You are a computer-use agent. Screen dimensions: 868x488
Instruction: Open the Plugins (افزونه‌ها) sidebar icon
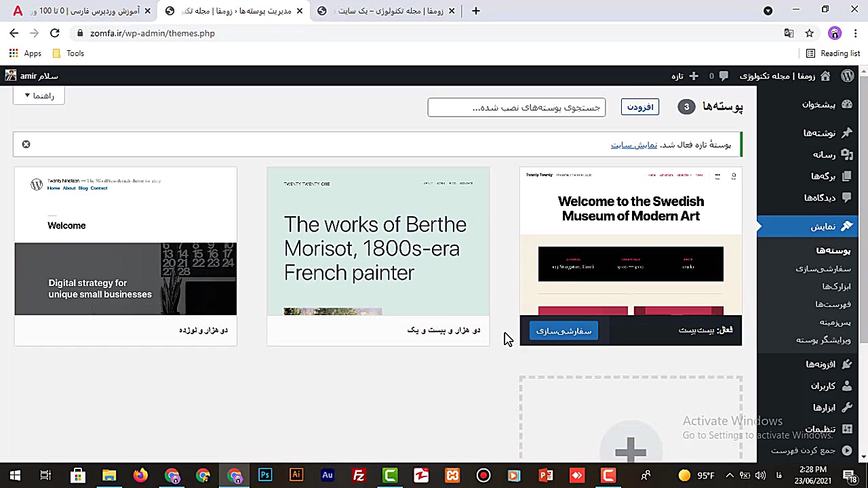846,364
